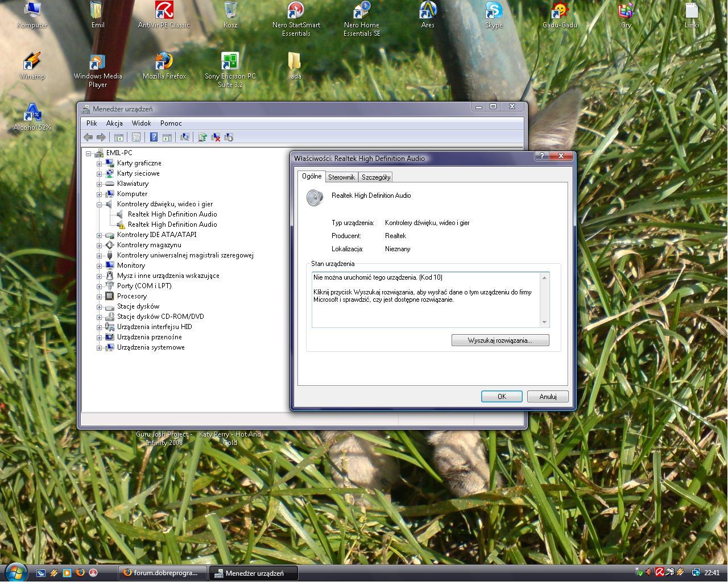Viewport: 728px width, 582px height.
Task: Click the blue Help question mark toolbar icon
Action: [154, 137]
